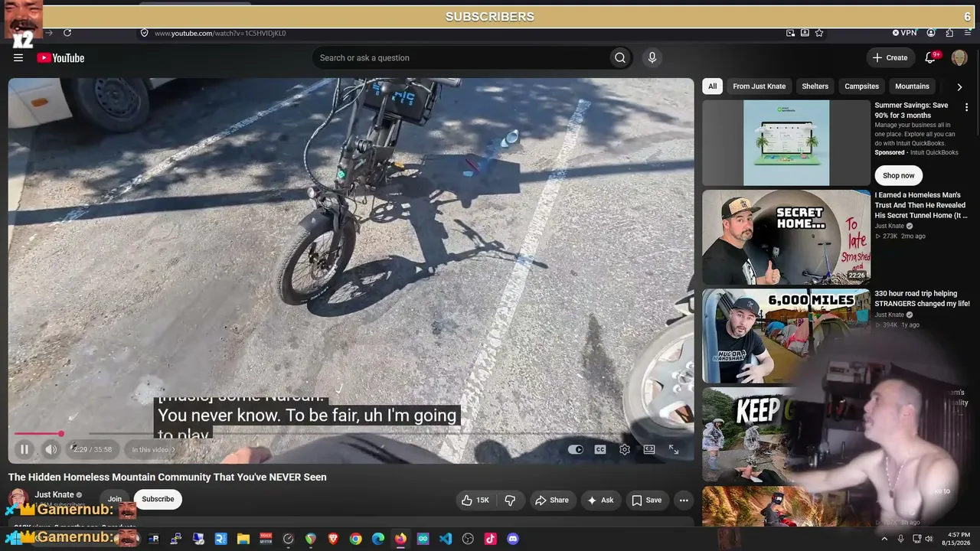The image size is (980, 551).
Task: Open TikTok from the taskbar
Action: coord(490,539)
